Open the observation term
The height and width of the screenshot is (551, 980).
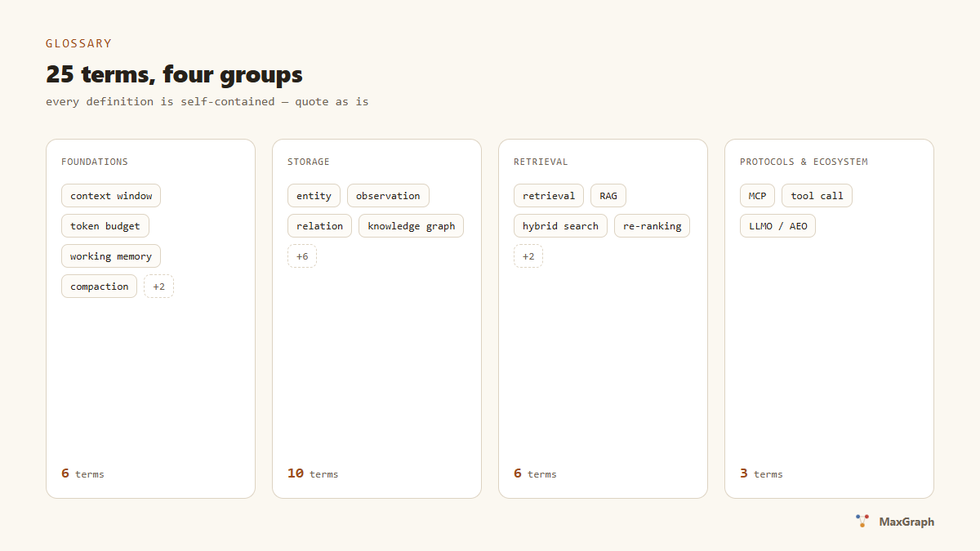(x=388, y=196)
